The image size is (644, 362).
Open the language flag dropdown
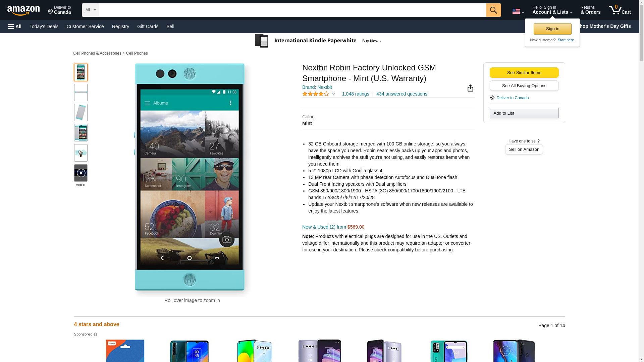click(x=518, y=11)
